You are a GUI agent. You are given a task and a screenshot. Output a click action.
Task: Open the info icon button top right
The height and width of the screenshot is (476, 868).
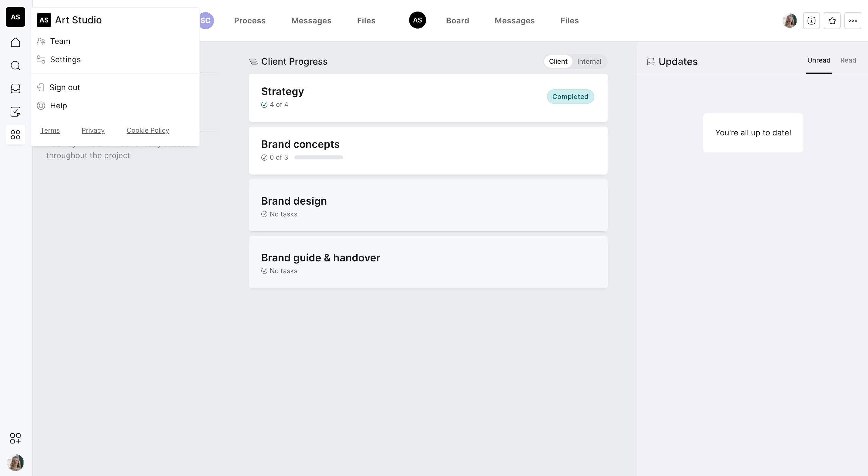tap(811, 21)
